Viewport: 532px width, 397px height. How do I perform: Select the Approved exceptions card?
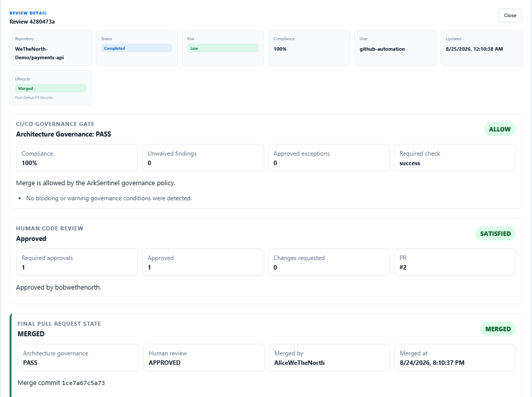(329, 158)
